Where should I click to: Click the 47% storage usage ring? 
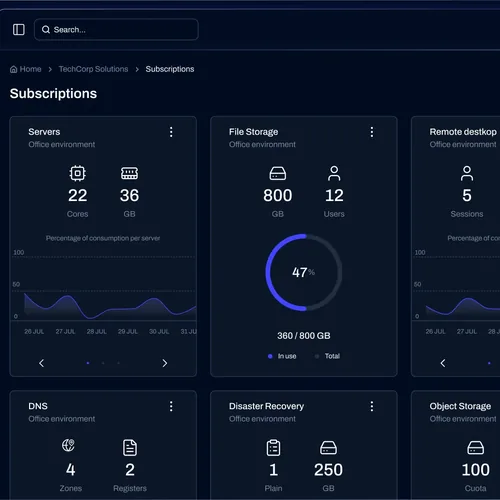[x=304, y=272]
